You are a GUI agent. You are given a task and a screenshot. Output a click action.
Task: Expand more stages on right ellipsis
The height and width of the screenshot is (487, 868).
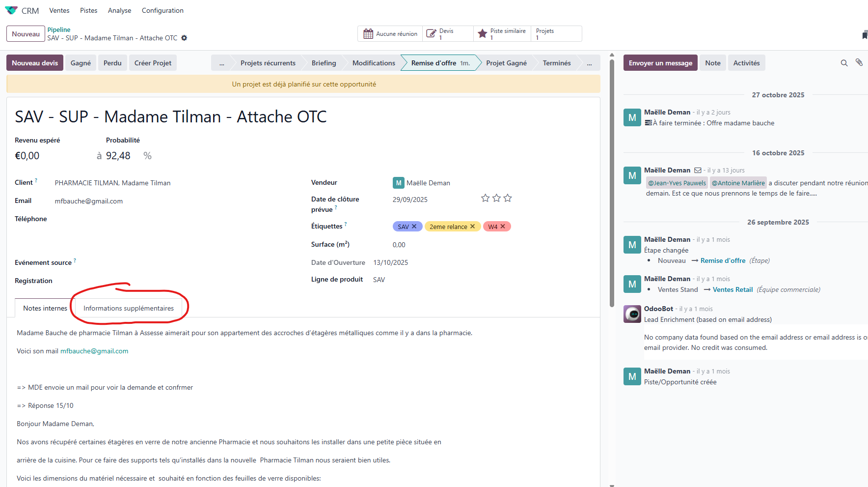pos(589,63)
